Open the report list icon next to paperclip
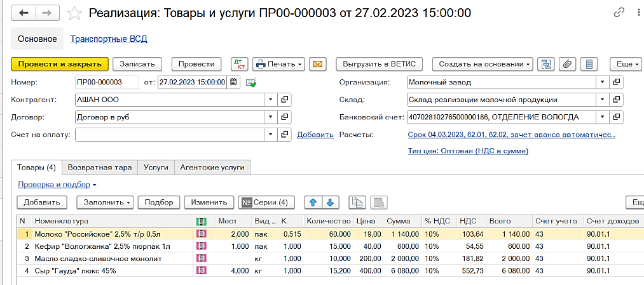 tap(589, 64)
